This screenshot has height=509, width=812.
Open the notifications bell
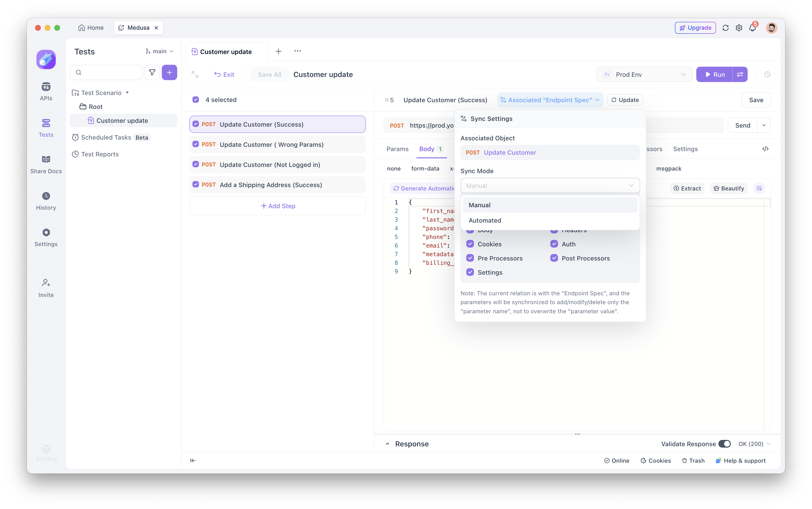(752, 28)
